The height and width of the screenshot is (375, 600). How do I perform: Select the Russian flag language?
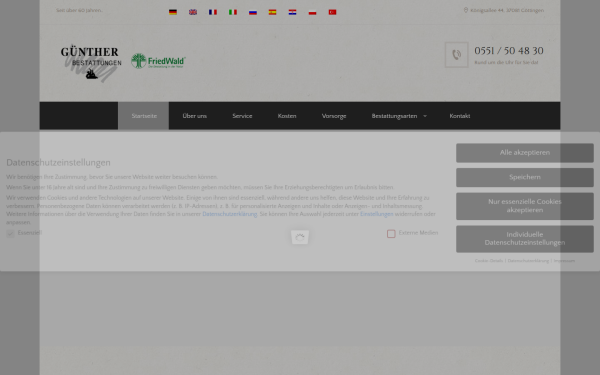(x=253, y=12)
